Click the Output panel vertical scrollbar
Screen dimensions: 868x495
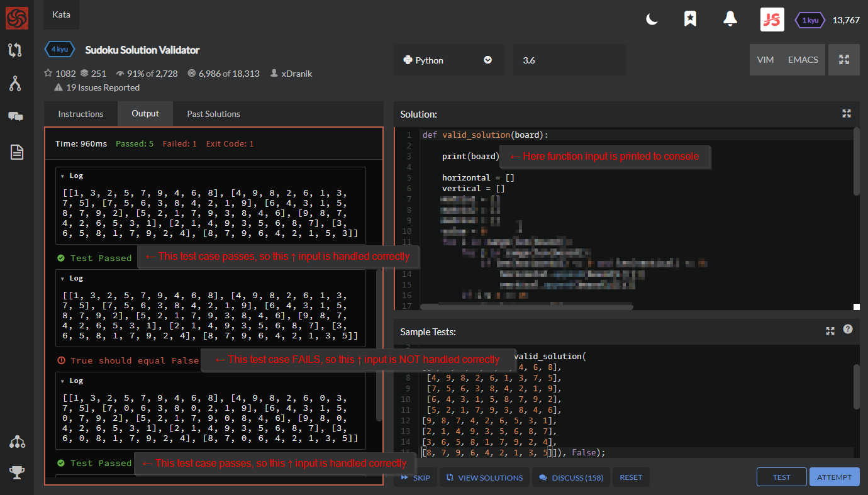(x=379, y=346)
